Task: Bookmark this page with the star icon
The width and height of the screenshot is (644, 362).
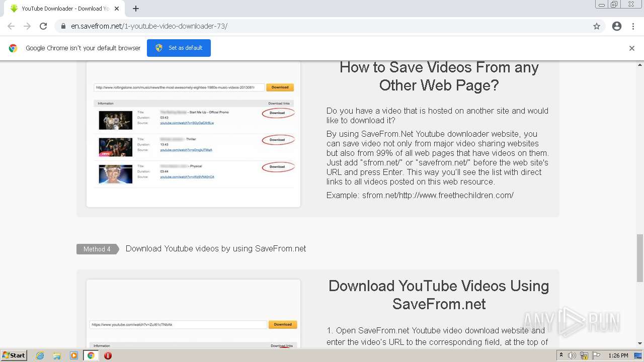Action: pos(597,26)
